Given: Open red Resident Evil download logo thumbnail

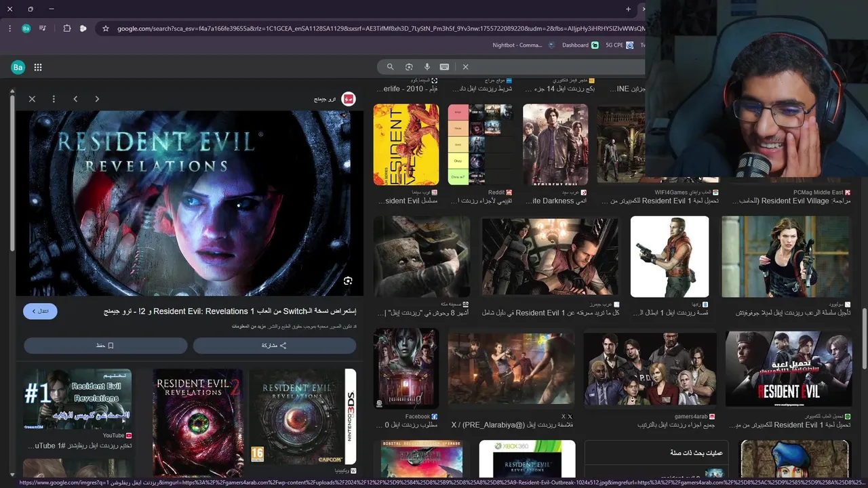Looking at the screenshot, I should click(788, 369).
